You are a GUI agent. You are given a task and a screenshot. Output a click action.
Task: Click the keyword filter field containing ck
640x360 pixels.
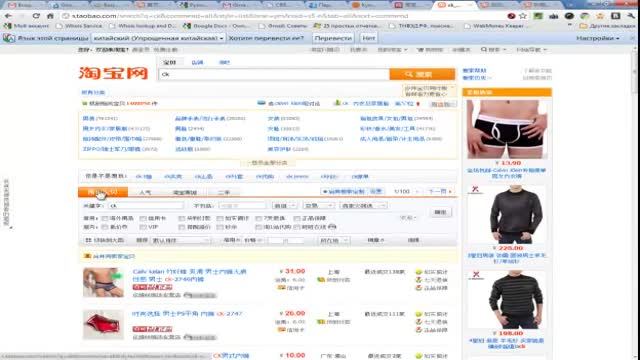(x=146, y=206)
